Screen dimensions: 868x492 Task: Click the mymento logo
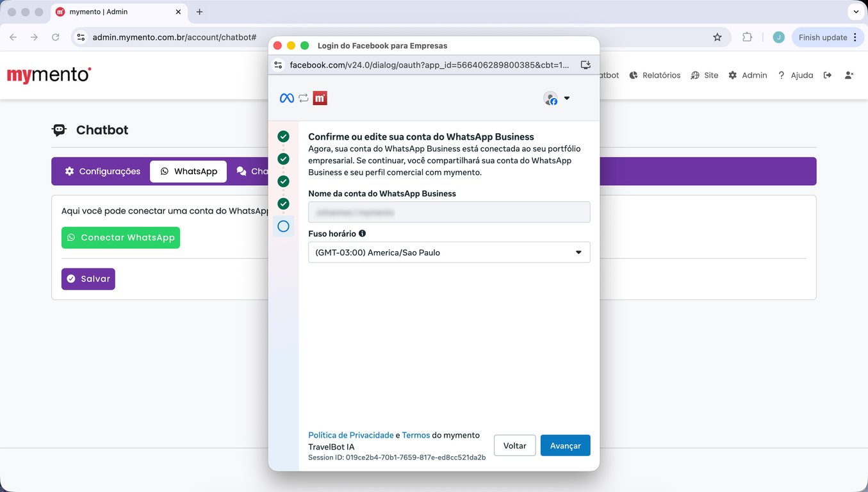[x=49, y=75]
